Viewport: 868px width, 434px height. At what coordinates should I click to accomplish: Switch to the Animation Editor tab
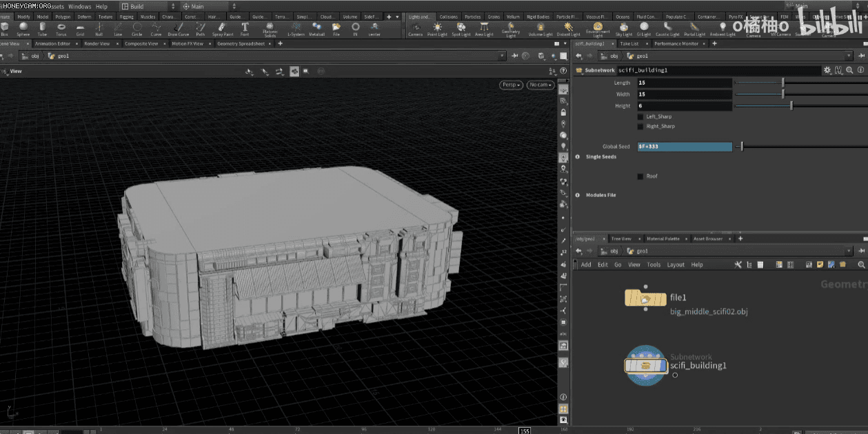52,43
